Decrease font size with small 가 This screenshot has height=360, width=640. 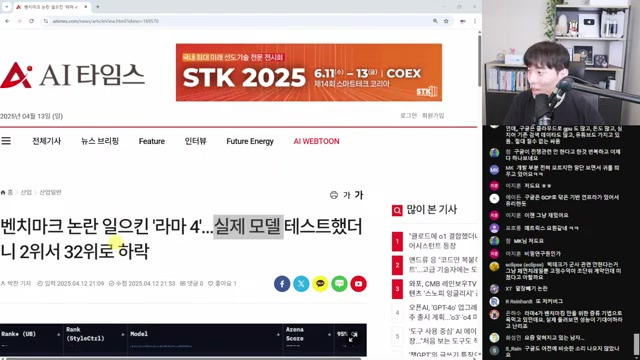(x=347, y=195)
